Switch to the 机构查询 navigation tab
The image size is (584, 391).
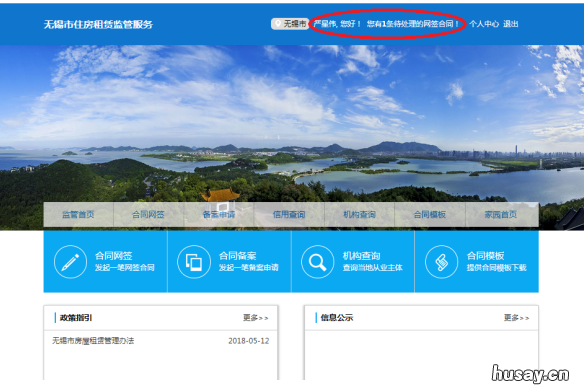(x=359, y=214)
